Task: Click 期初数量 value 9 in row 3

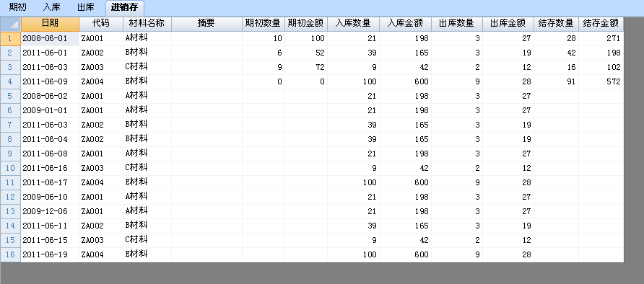Action: point(264,67)
